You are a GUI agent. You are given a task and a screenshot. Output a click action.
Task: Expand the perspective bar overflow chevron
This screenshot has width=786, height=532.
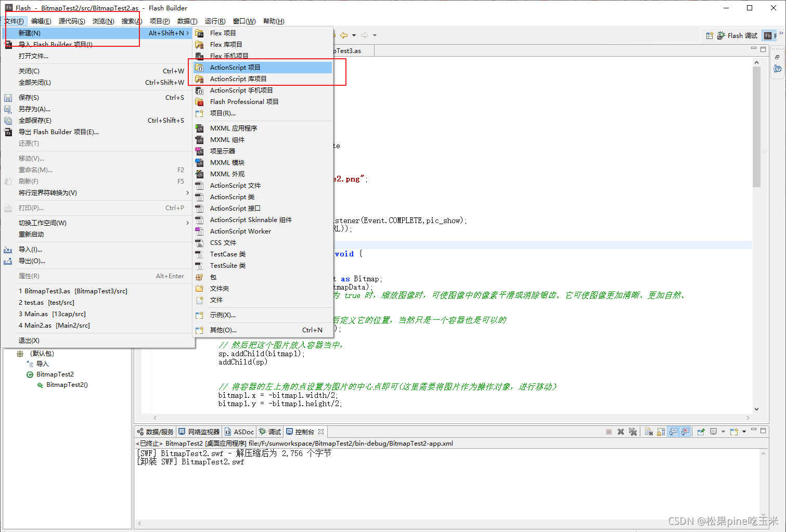click(x=781, y=33)
